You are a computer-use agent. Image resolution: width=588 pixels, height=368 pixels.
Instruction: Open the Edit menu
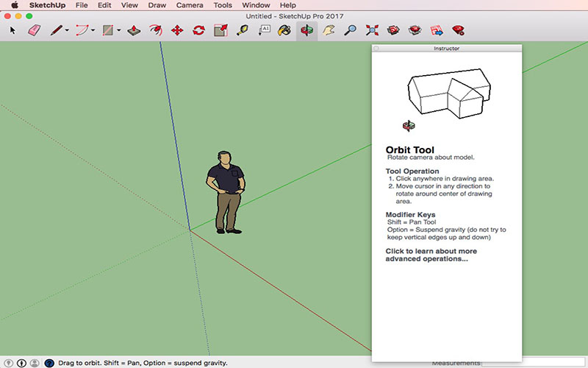pyautogui.click(x=104, y=5)
